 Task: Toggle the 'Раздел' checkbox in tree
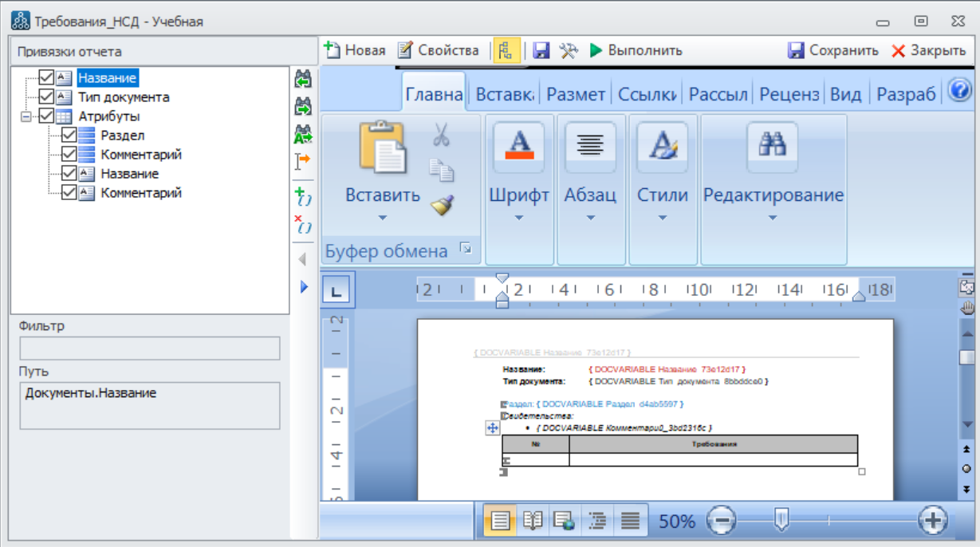(69, 136)
